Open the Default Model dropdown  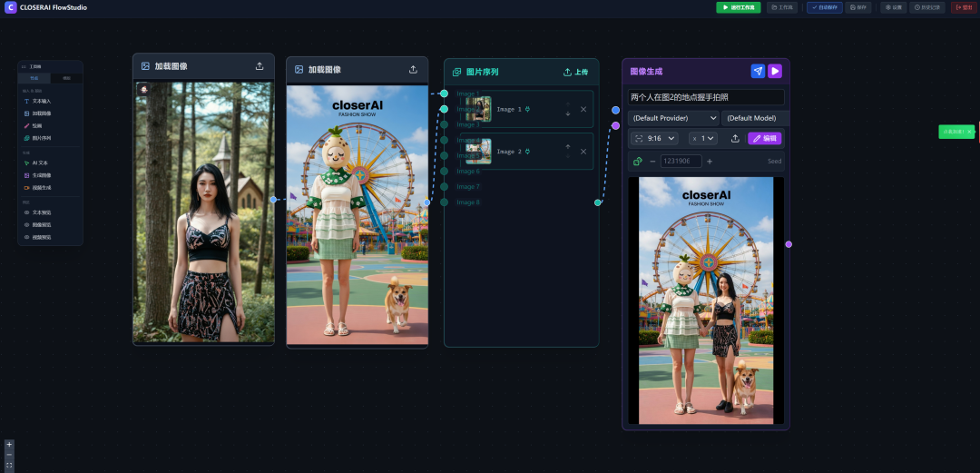[755, 118]
